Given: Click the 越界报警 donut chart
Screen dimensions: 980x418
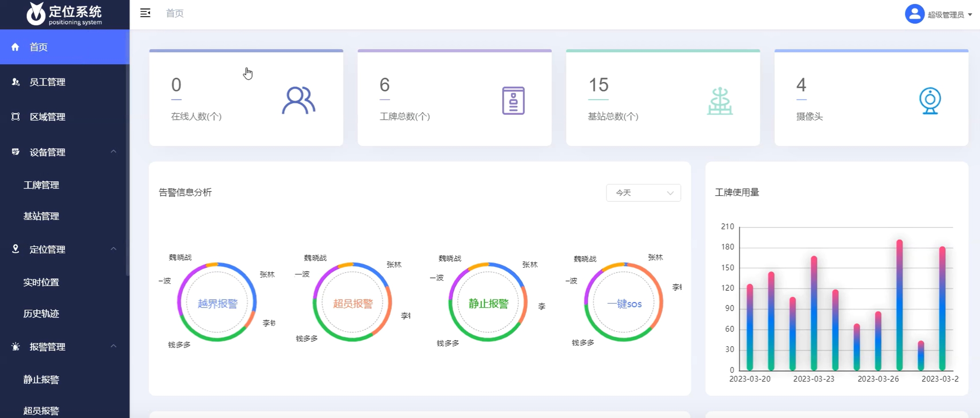Looking at the screenshot, I should [217, 303].
